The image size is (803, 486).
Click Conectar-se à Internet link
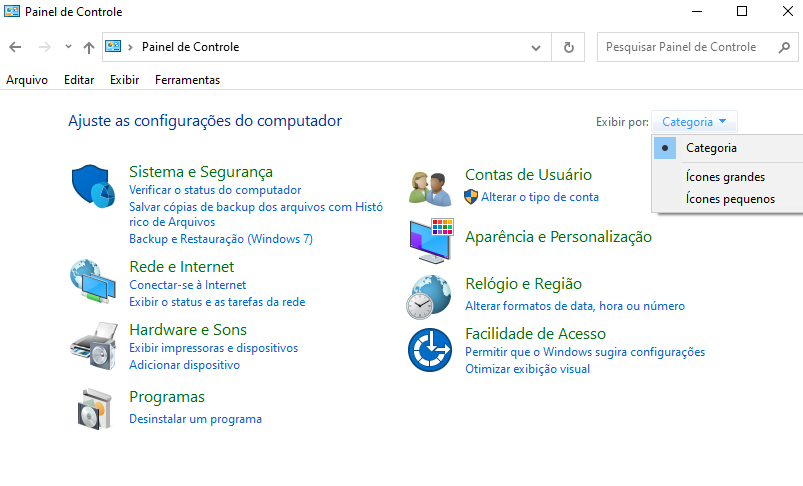click(x=187, y=285)
